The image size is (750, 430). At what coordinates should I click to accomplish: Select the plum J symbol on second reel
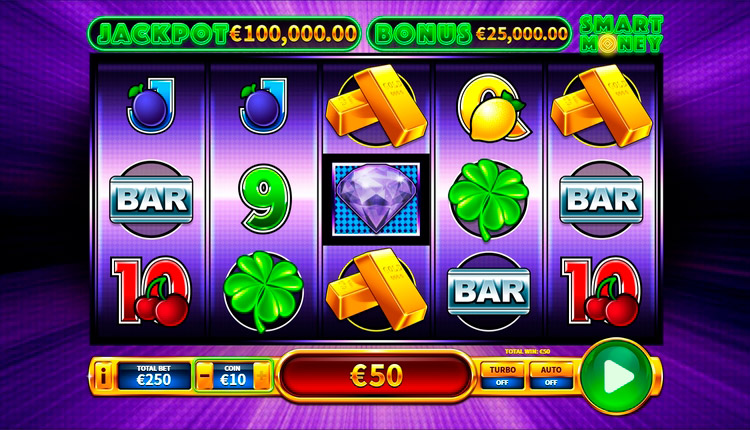click(263, 106)
